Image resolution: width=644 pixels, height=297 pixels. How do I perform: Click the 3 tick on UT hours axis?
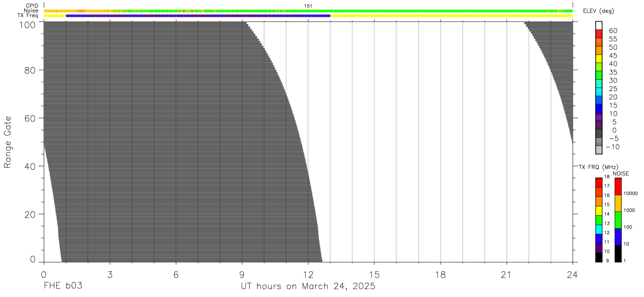[110, 274]
